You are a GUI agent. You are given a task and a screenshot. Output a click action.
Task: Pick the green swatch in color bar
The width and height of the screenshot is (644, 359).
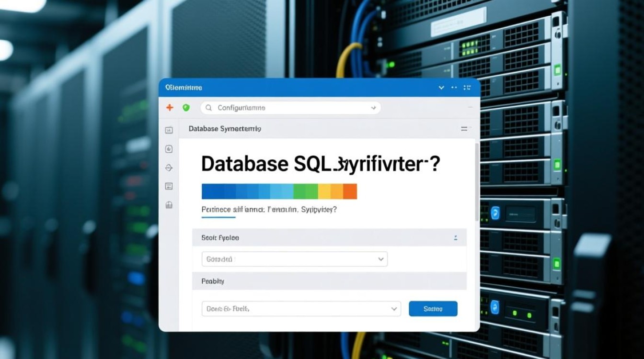305,191
